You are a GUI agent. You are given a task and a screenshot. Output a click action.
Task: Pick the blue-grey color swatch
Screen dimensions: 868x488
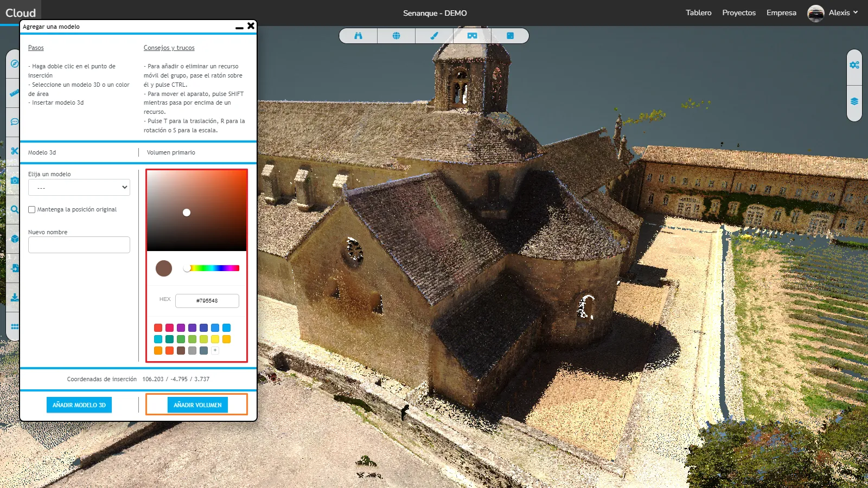[203, 350]
